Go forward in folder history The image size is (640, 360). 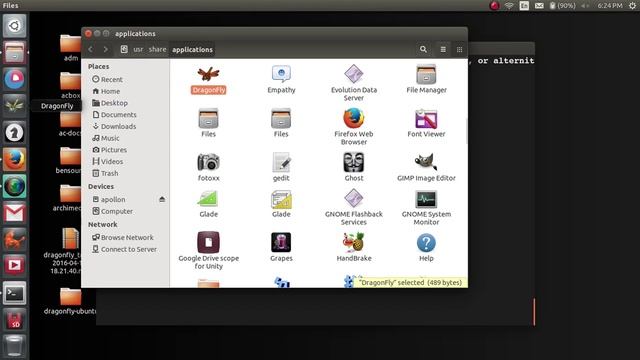tap(106, 49)
